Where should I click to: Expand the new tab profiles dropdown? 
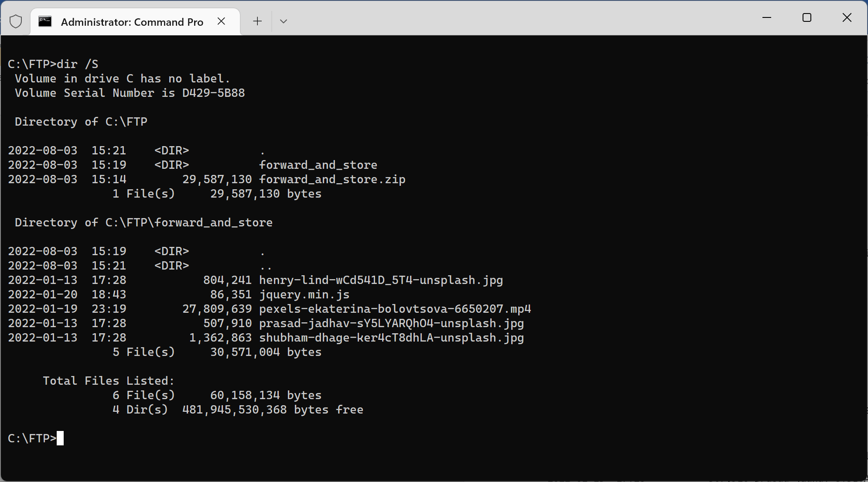284,21
